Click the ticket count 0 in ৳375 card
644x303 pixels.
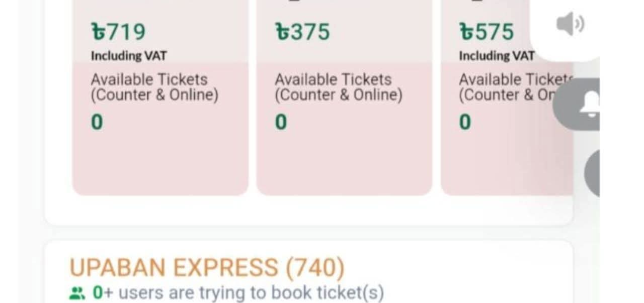click(x=281, y=122)
